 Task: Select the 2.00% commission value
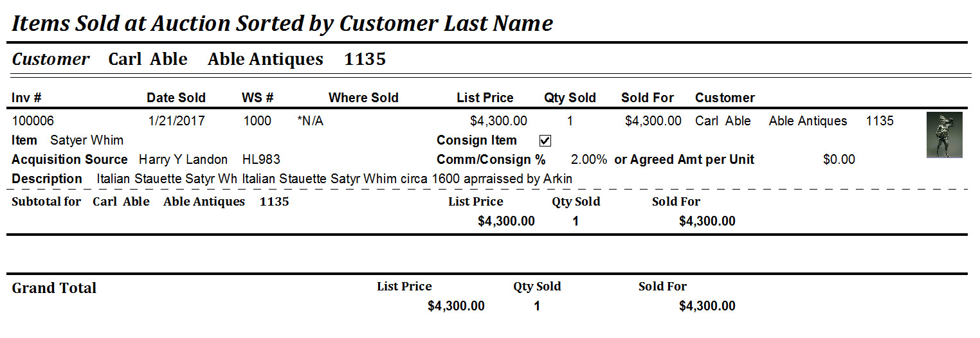tap(588, 159)
